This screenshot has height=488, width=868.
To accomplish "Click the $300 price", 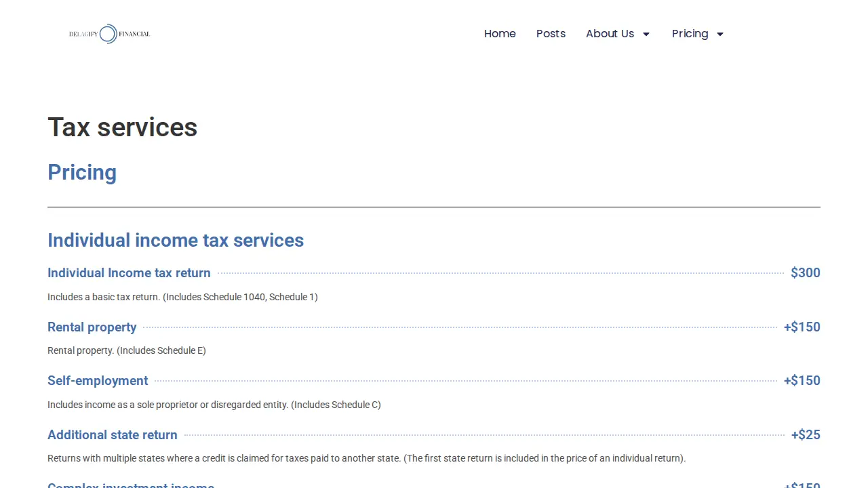I will point(806,273).
